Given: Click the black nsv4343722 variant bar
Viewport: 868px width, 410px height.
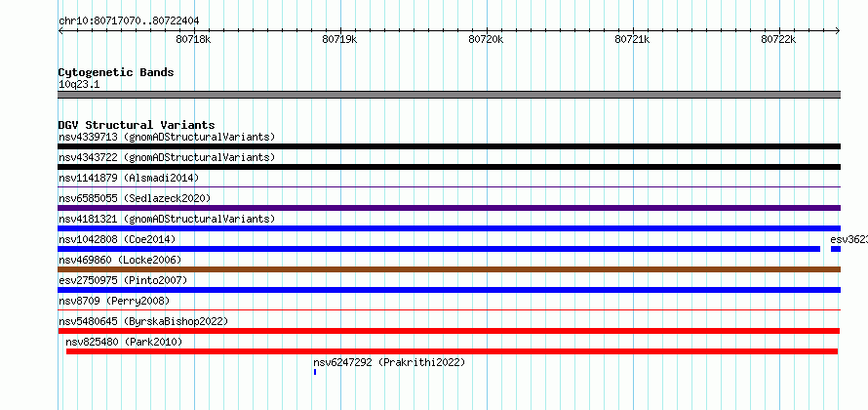Looking at the screenshot, I should (x=450, y=167).
